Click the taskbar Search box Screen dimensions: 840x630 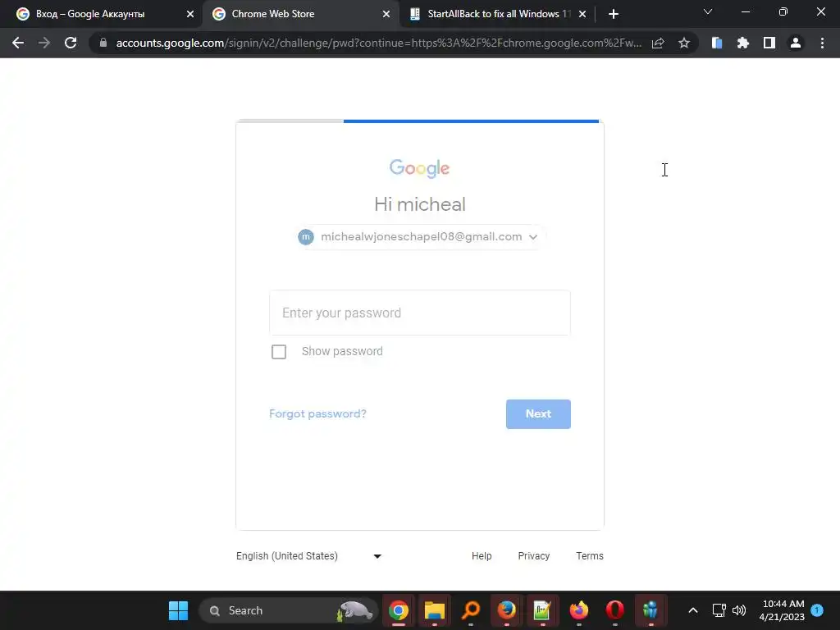point(288,610)
